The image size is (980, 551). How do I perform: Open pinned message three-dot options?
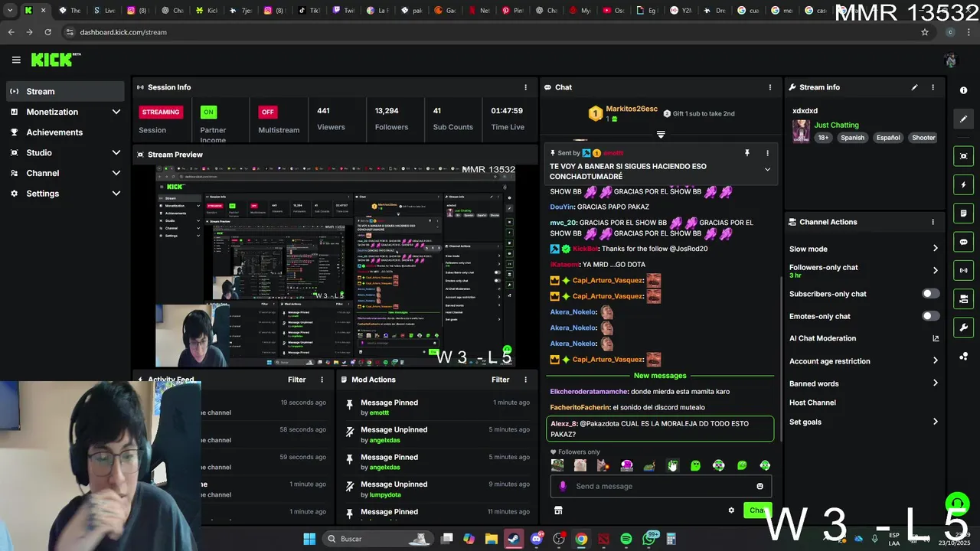point(767,153)
